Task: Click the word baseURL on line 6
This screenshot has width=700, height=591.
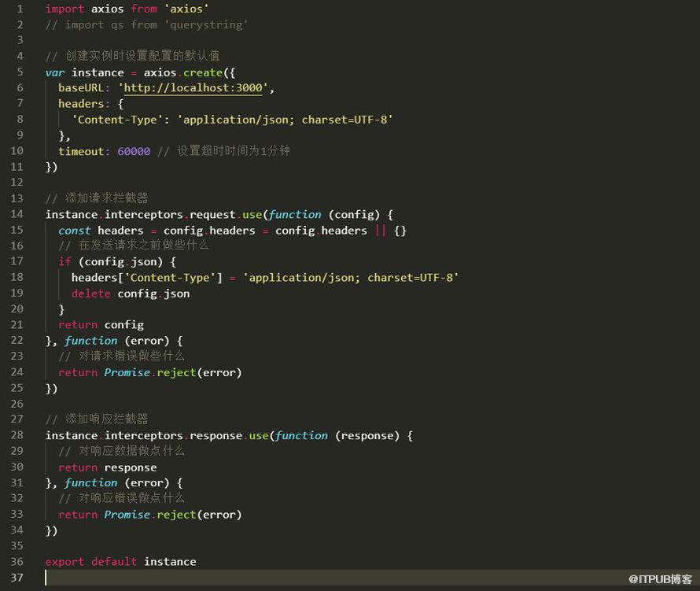Action: 81,88
